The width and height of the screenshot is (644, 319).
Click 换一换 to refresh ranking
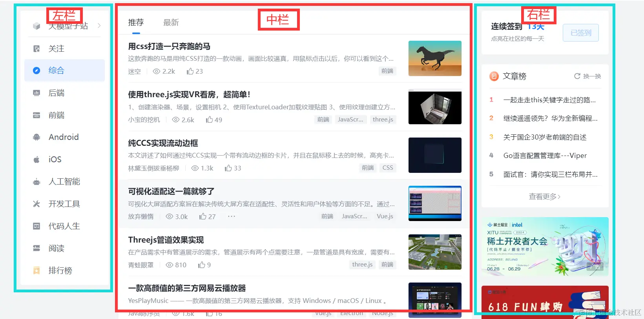click(588, 76)
